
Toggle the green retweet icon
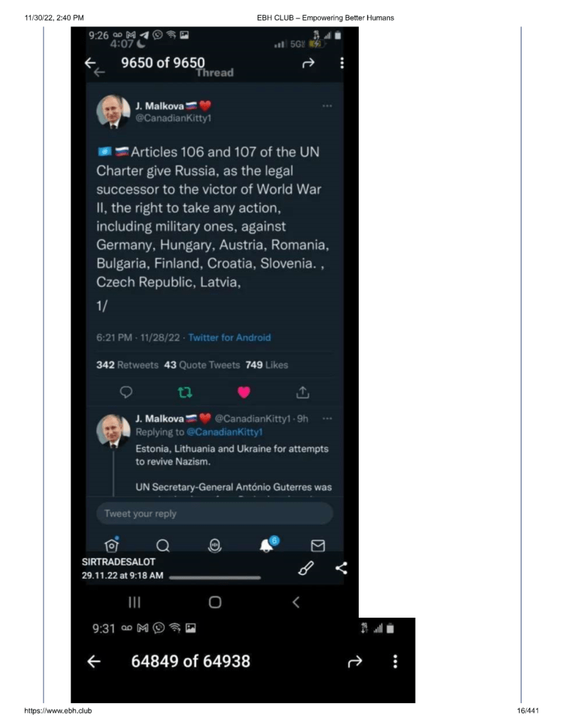click(185, 392)
